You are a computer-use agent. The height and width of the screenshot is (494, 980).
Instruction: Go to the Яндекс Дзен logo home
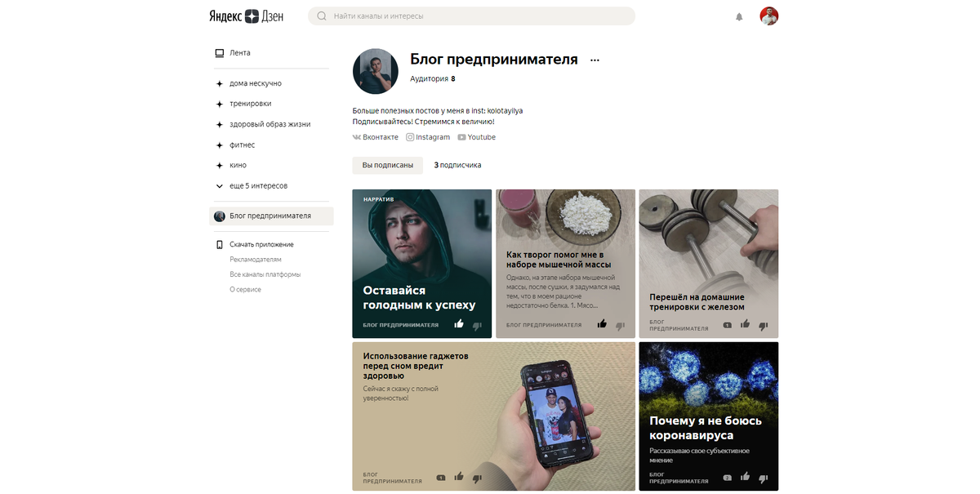point(247,16)
